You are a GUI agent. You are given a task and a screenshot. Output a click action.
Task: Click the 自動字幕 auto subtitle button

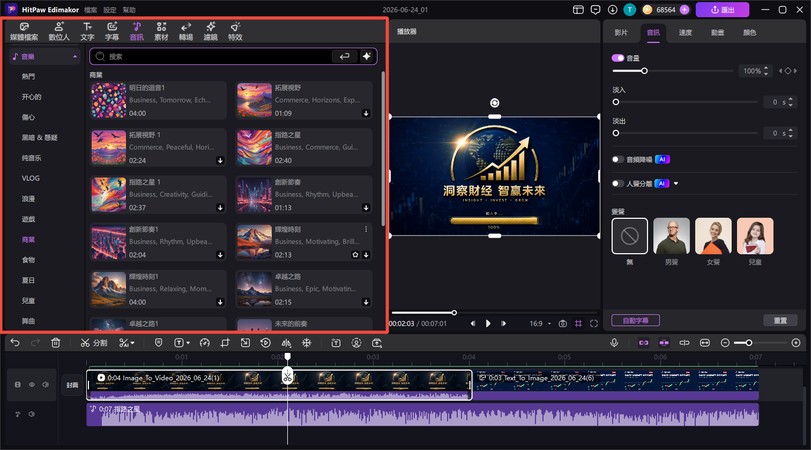636,320
